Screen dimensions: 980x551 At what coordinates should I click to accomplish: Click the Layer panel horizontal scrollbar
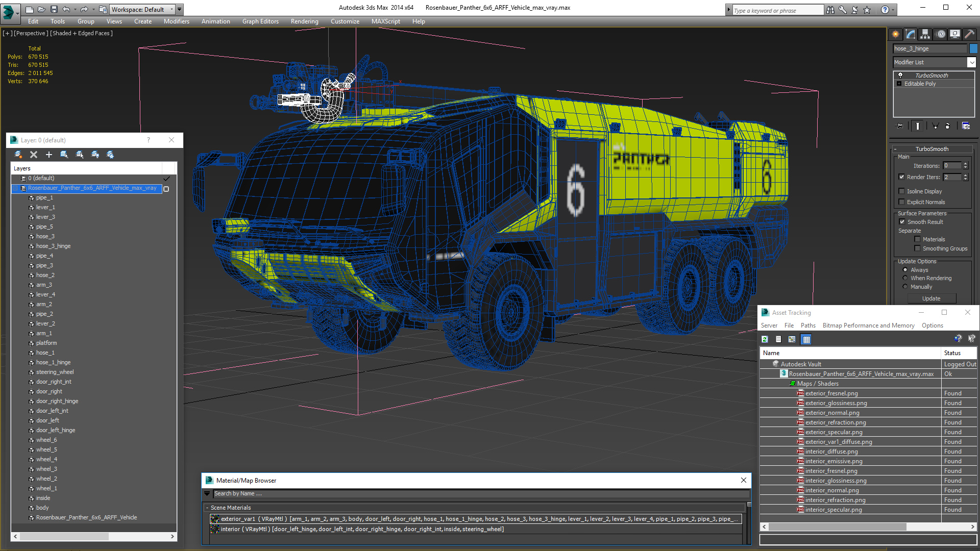tap(94, 536)
